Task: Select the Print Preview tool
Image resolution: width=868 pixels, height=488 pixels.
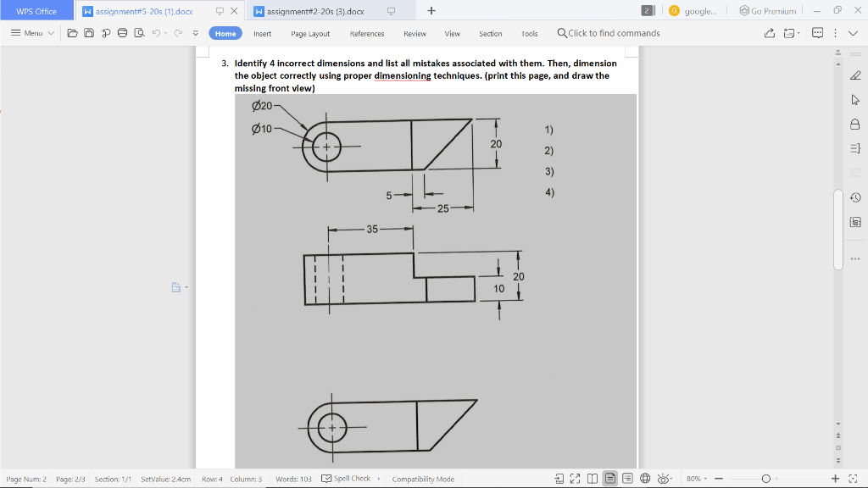Action: [140, 32]
